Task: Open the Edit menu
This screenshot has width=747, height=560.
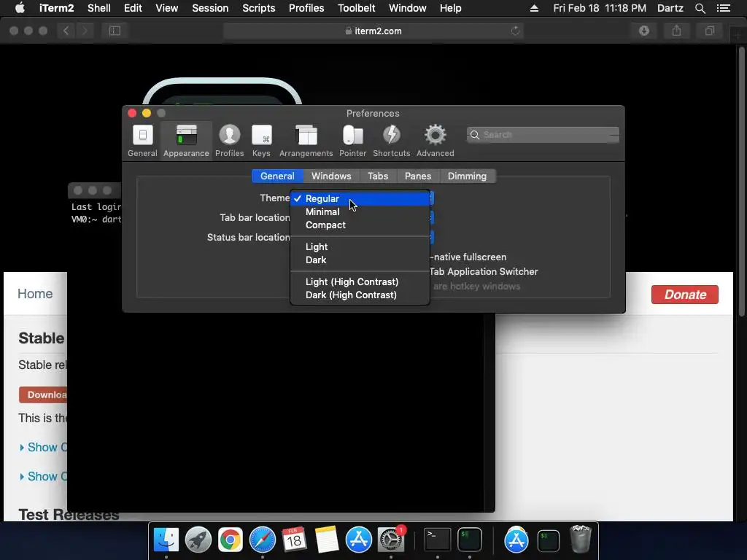Action: click(133, 8)
